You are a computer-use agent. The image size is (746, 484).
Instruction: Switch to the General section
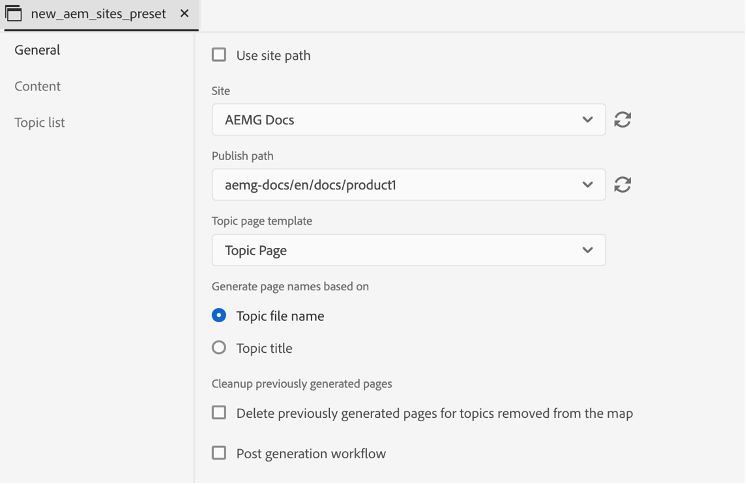click(37, 50)
